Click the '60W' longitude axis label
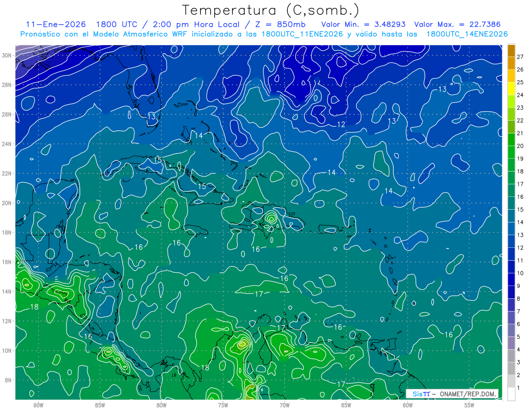 [408, 405]
